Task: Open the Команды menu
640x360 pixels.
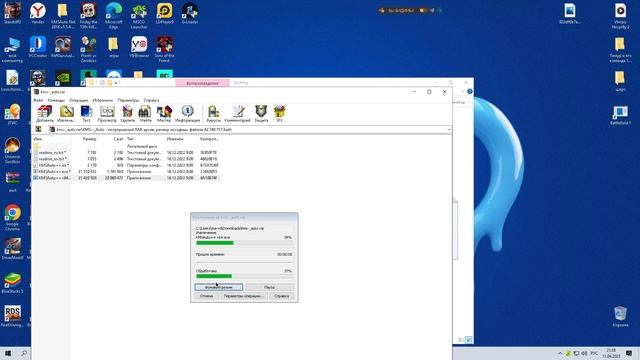Action: point(56,100)
